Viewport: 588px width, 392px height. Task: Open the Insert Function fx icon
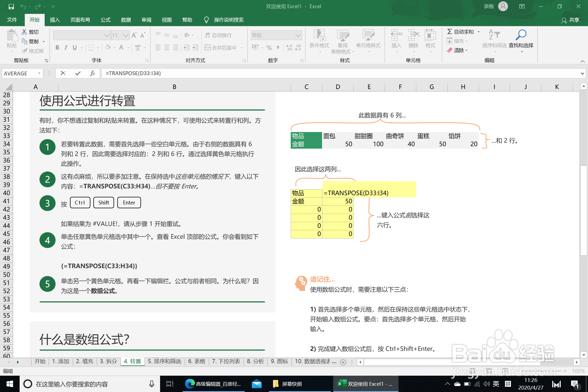pyautogui.click(x=92, y=73)
